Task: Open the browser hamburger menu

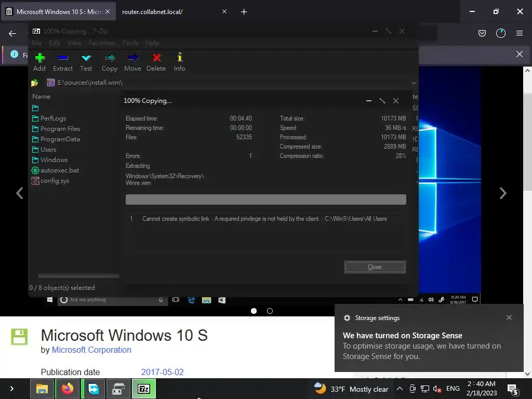Action: (x=520, y=33)
